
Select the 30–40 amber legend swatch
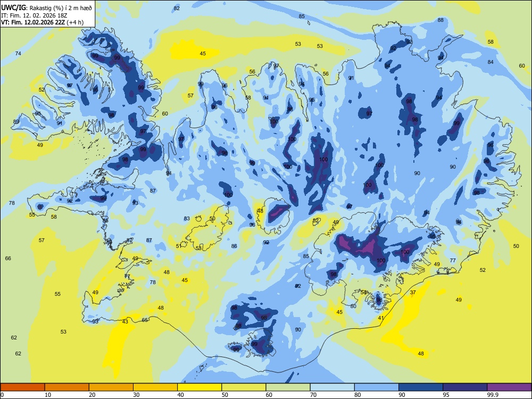(155, 387)
